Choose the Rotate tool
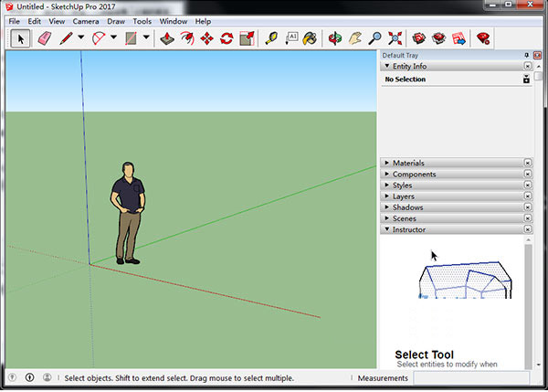548x392 pixels. tap(227, 38)
